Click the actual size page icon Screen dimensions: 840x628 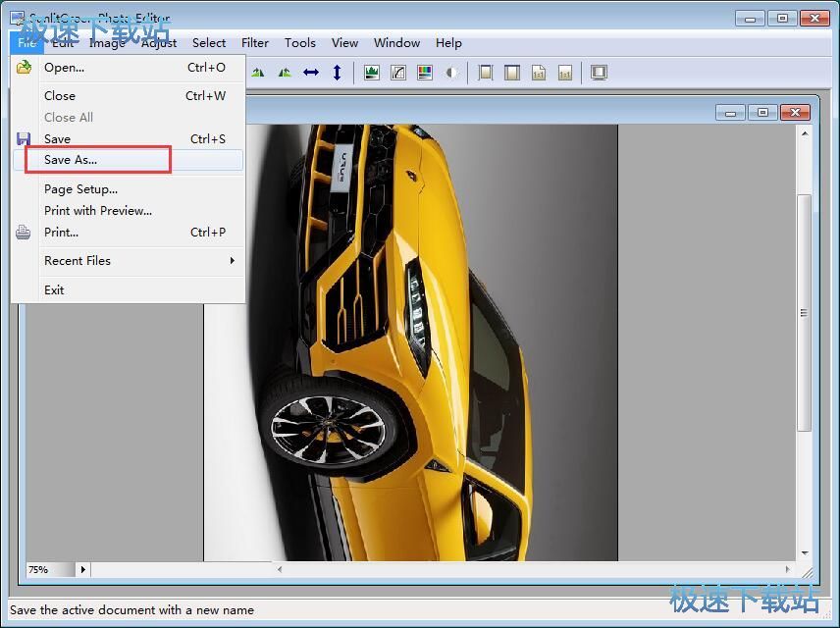(x=539, y=73)
